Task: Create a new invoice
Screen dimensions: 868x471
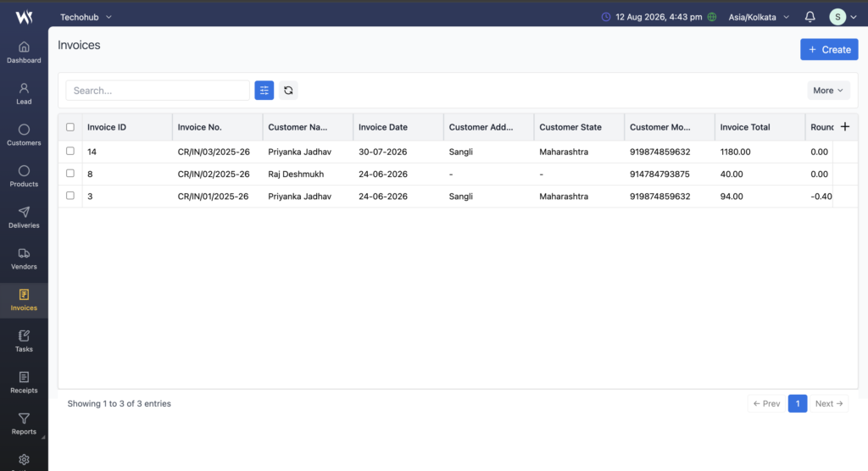Action: click(829, 49)
